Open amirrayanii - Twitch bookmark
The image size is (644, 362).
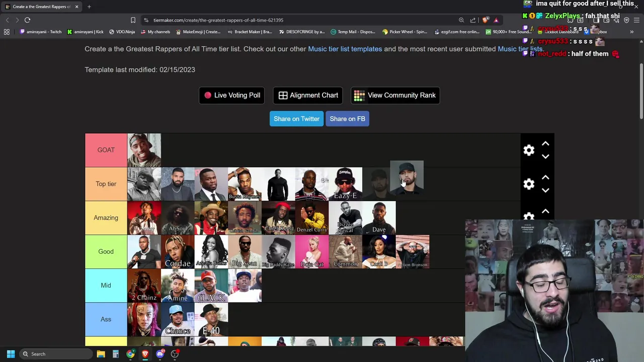click(40, 32)
